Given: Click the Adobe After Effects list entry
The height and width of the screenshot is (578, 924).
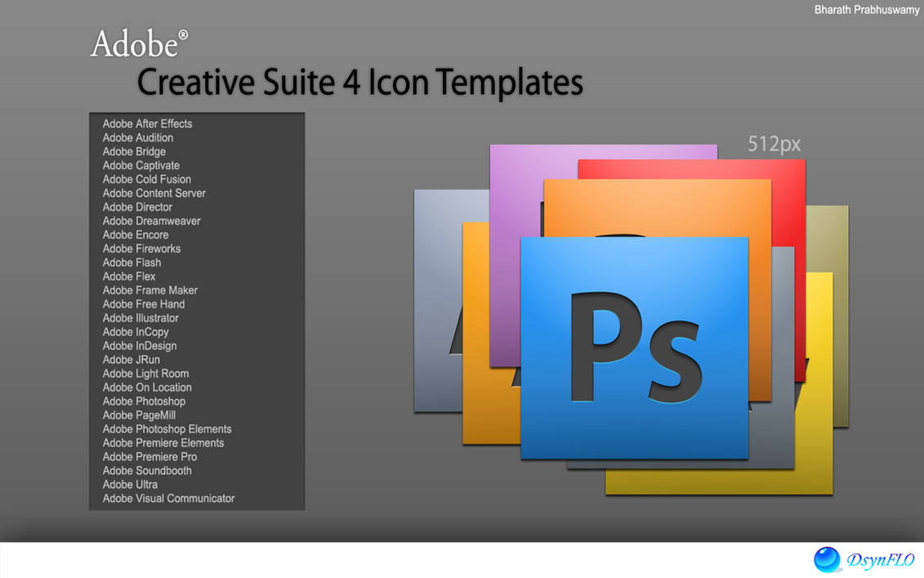Looking at the screenshot, I should 147,123.
